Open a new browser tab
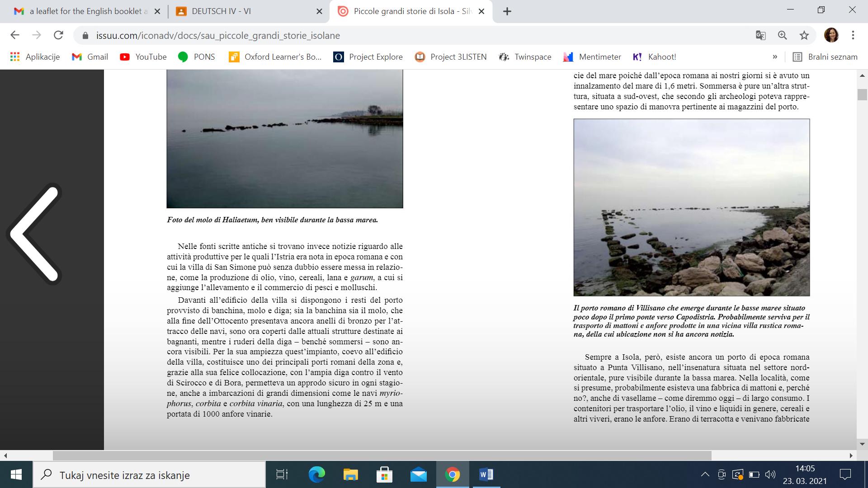Screen dimensions: 868x488 (x=507, y=11)
